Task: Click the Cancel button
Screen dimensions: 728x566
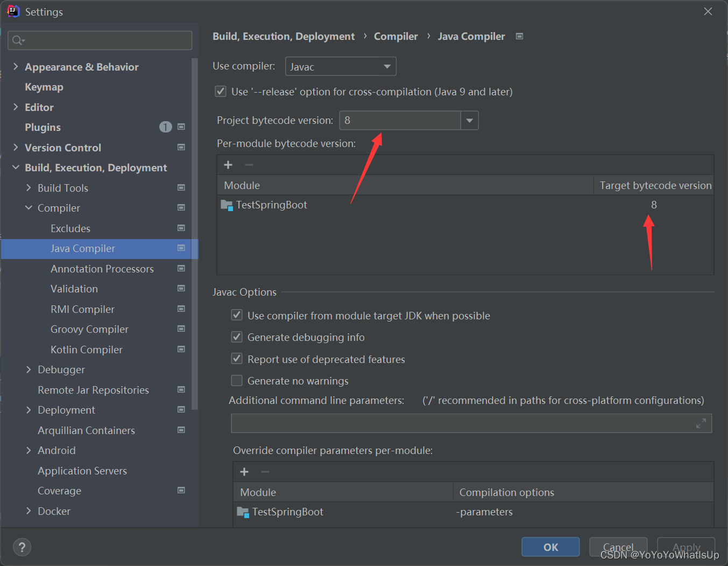Action: pyautogui.click(x=618, y=547)
